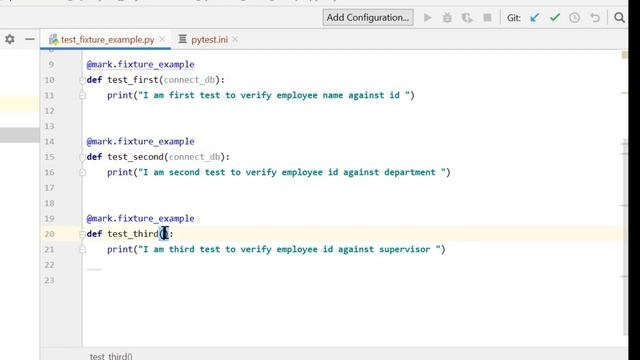Collapse test_third function fold marker

[x=82, y=234]
